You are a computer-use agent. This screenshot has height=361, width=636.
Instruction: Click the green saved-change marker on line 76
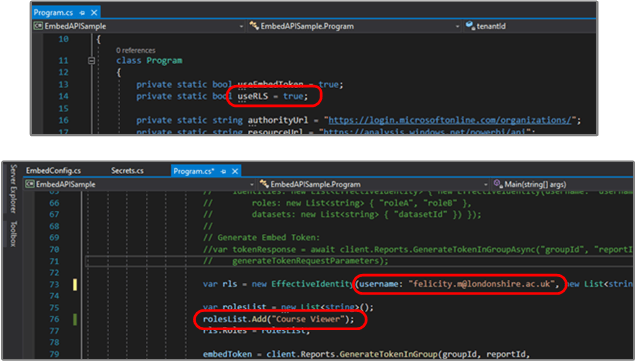coord(75,319)
